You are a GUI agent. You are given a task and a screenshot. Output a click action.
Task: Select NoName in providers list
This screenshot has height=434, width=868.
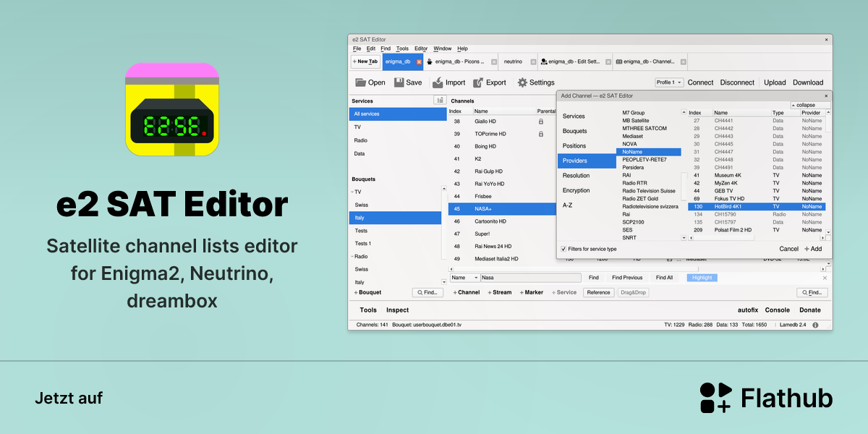coord(649,152)
